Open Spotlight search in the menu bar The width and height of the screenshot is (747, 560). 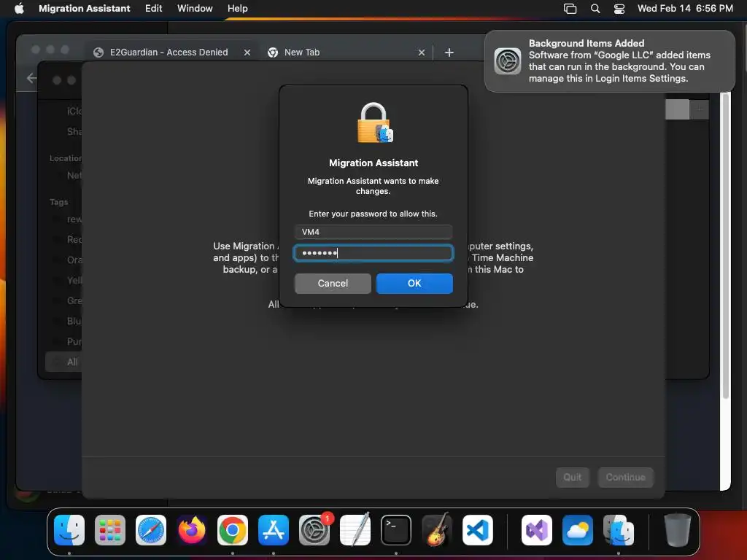595,9
